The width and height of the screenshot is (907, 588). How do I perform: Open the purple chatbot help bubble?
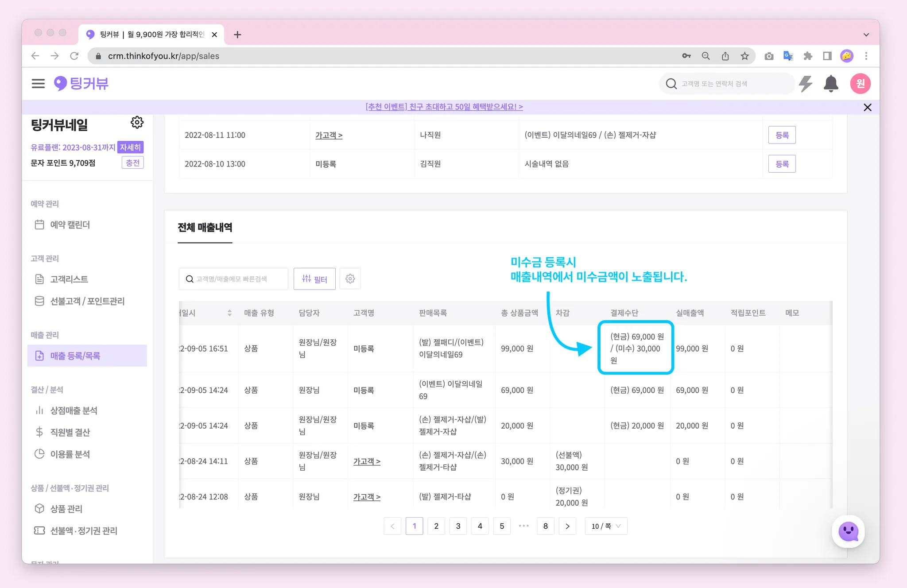click(848, 531)
